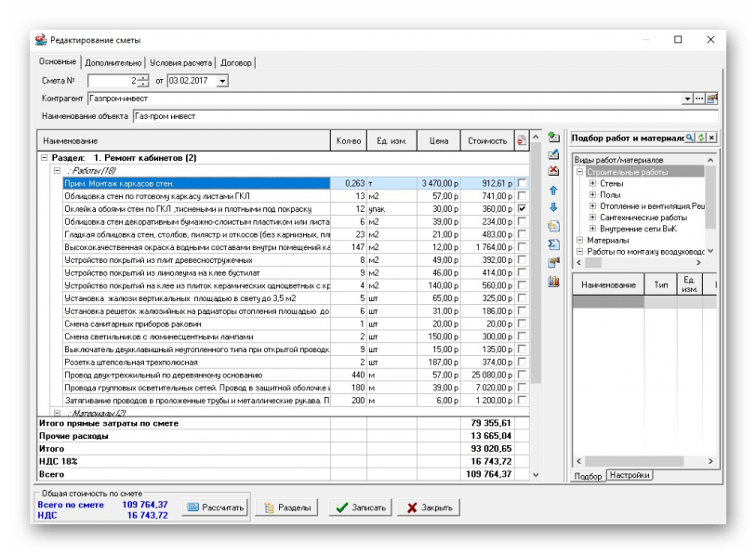The image size is (756, 554).
Task: Select row Провод двух-трехжильный по деревянному основанию
Action: [197, 375]
